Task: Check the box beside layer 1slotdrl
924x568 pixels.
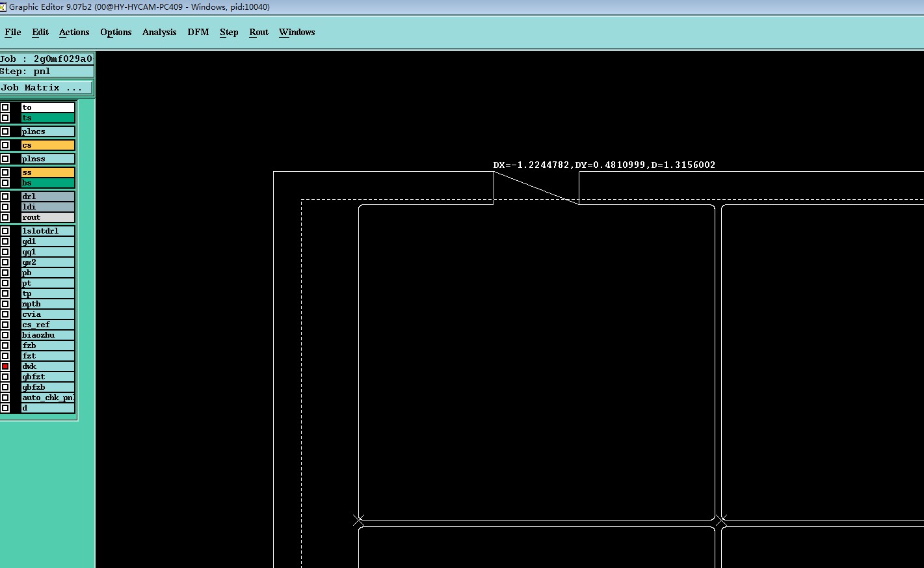Action: pyautogui.click(x=5, y=231)
